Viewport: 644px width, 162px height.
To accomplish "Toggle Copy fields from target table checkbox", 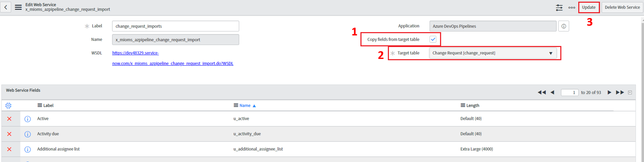I will [433, 39].
